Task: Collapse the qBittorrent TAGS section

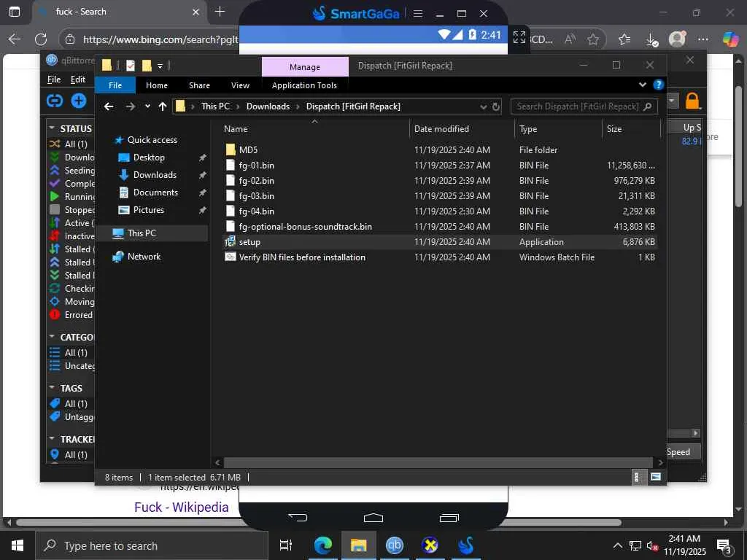Action: [x=52, y=388]
